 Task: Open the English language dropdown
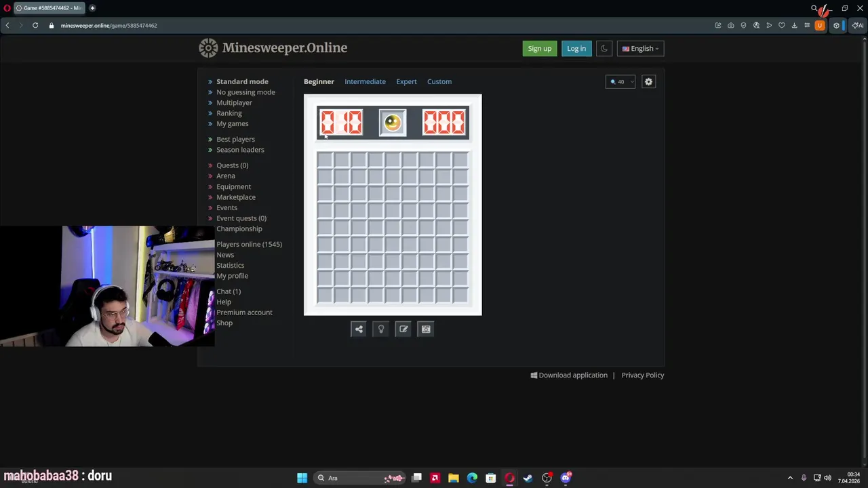tap(641, 48)
